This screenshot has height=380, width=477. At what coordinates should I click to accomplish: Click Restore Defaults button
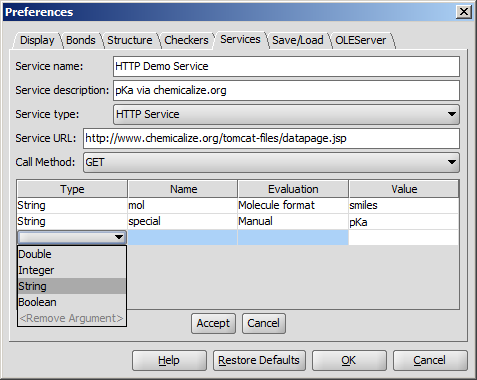click(259, 361)
